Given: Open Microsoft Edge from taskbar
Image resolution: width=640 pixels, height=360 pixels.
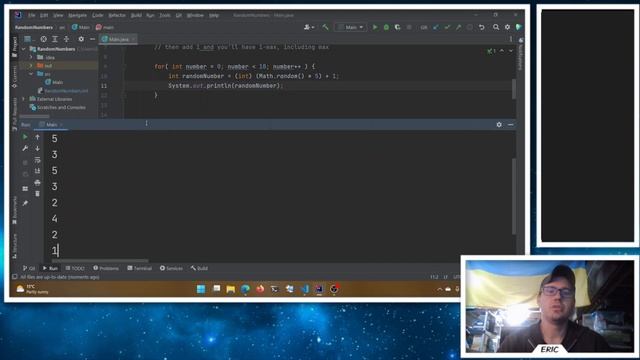Looking at the screenshot, I should click(245, 289).
